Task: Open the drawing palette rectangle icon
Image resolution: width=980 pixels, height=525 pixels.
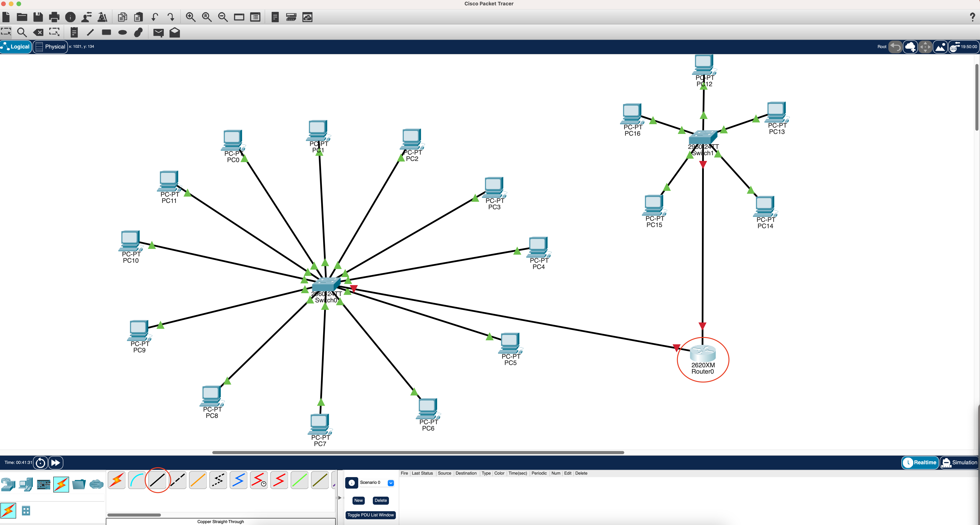Action: point(239,17)
